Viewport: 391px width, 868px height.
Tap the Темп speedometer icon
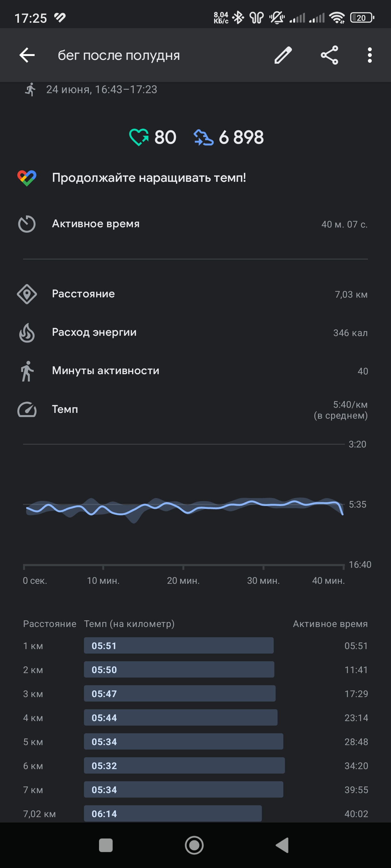point(27,409)
